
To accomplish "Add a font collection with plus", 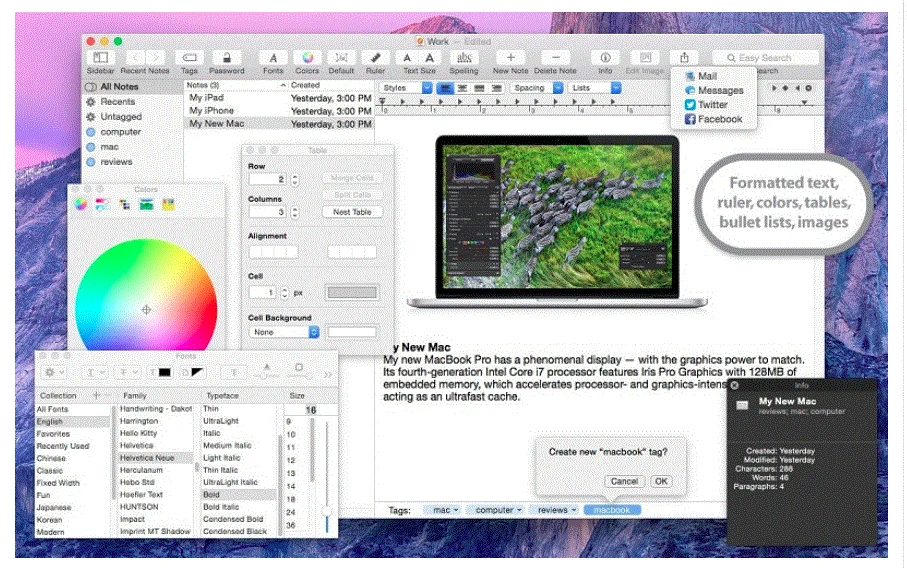I will coord(96,395).
